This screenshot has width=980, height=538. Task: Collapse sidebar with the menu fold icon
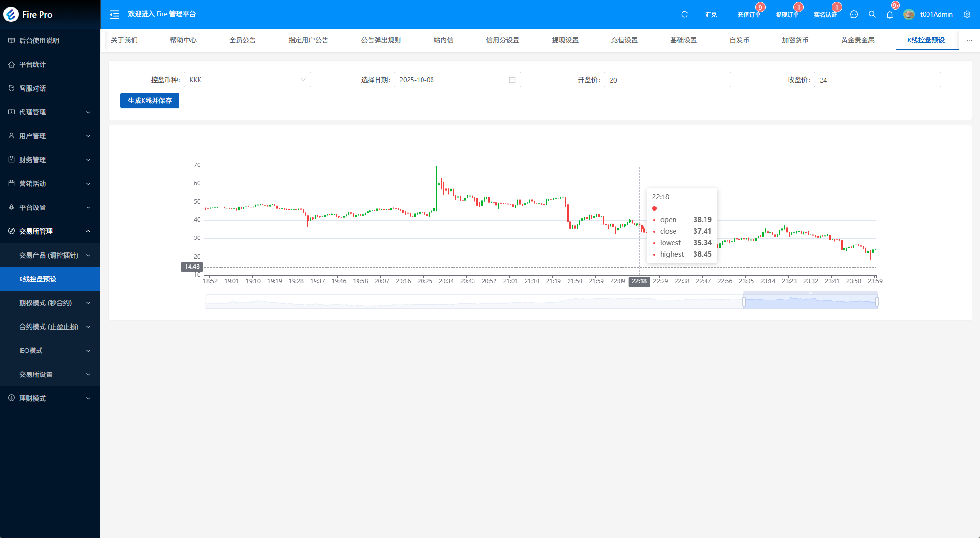[x=115, y=15]
